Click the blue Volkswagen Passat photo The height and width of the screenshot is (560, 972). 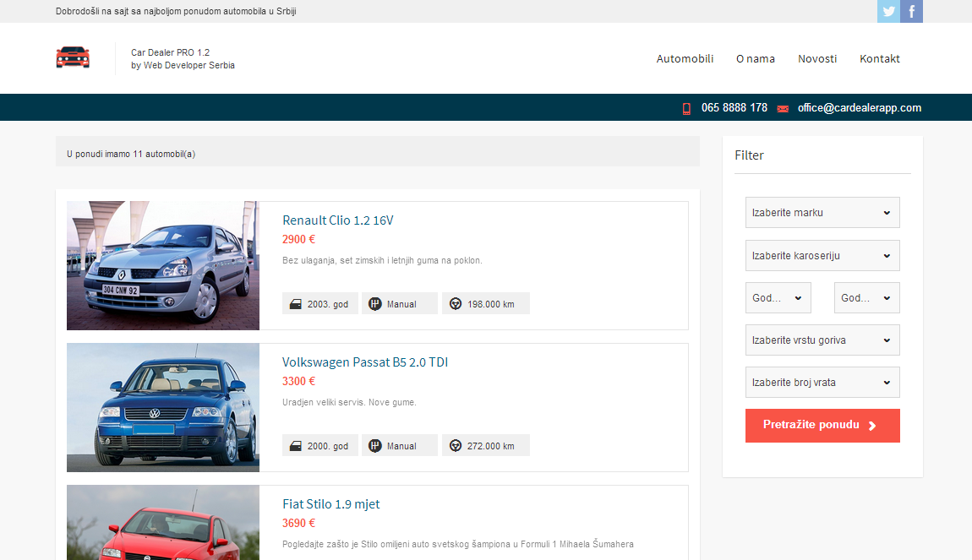click(x=163, y=408)
